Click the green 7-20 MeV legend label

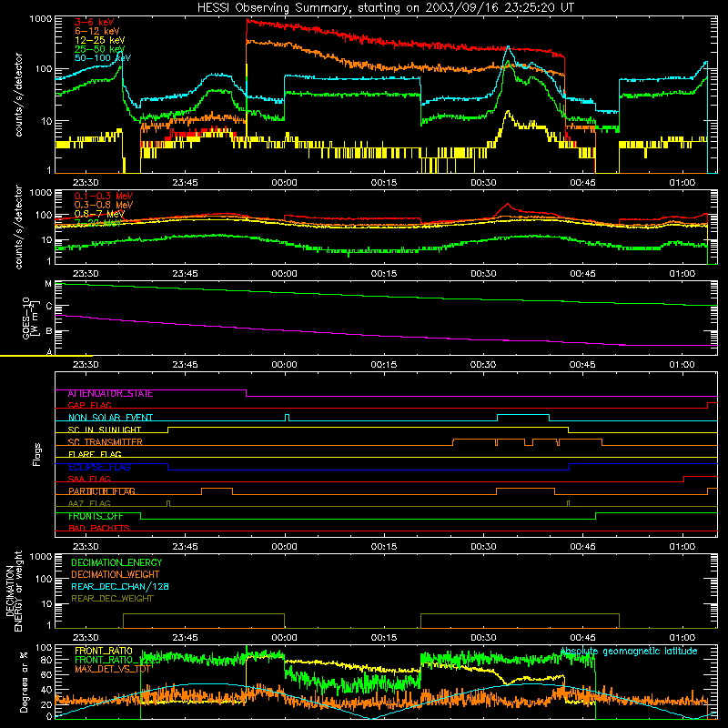tap(97, 223)
